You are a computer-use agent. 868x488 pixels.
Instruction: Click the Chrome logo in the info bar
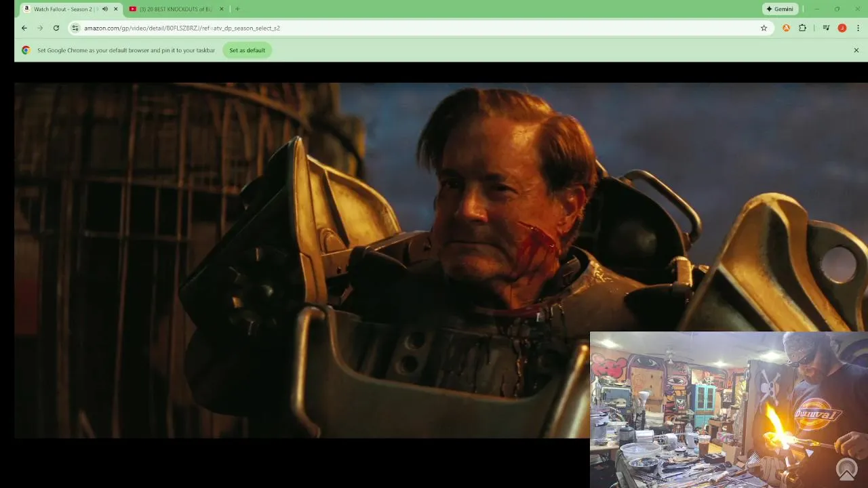click(x=26, y=50)
